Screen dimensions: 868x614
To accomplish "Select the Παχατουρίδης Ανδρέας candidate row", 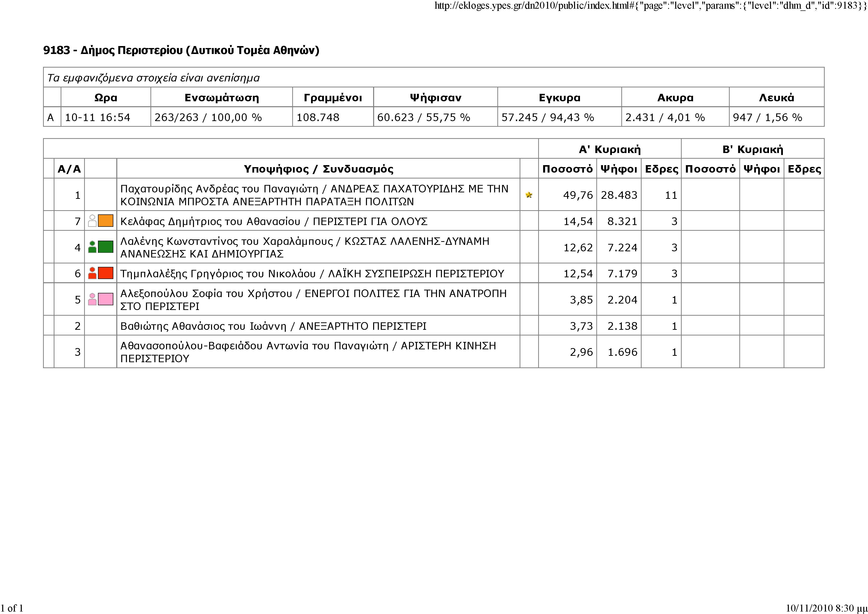I will pyautogui.click(x=314, y=195).
